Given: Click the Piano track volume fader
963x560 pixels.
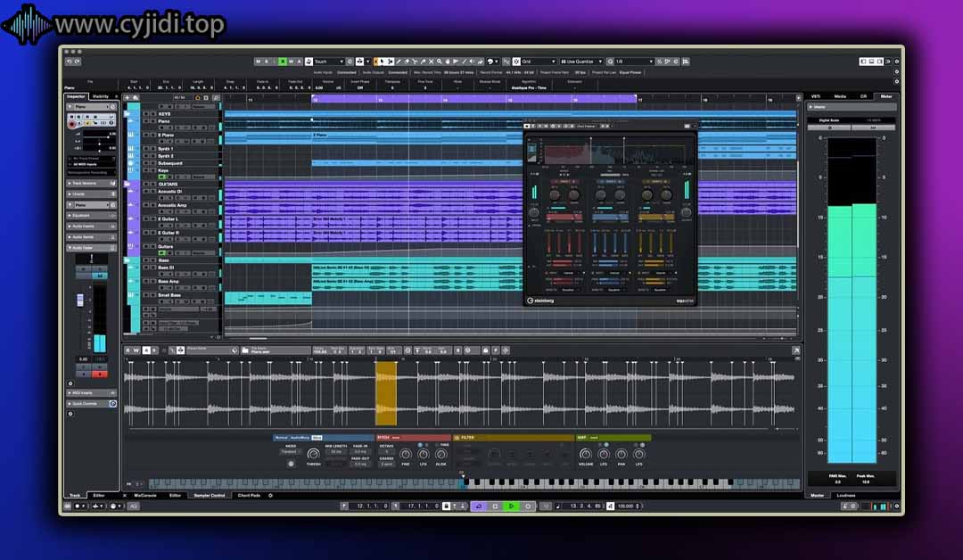Looking at the screenshot, I should point(80,300).
